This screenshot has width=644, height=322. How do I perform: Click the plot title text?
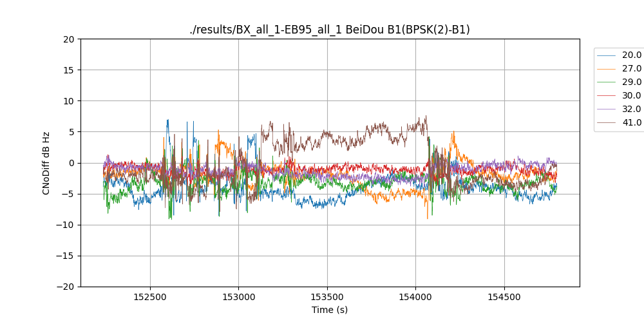[330, 30]
